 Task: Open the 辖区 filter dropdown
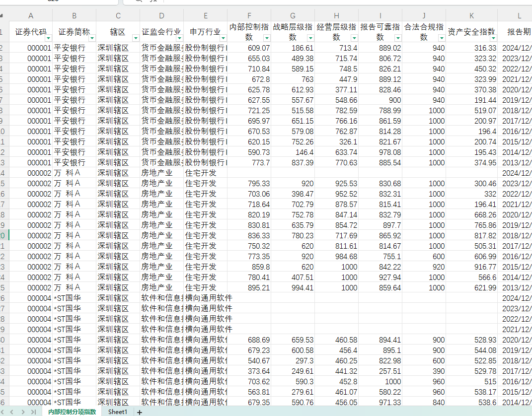tap(136, 38)
